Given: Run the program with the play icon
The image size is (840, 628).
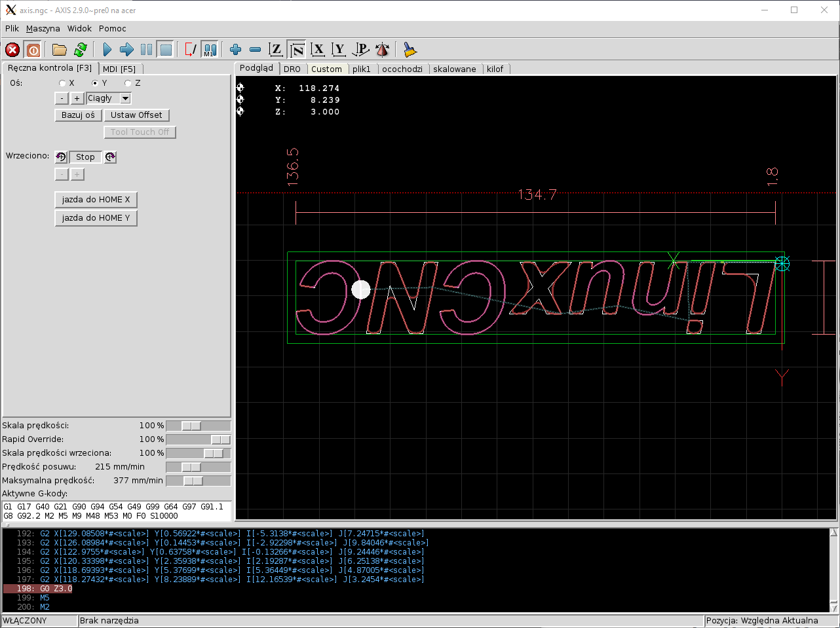Looking at the screenshot, I should coord(107,50).
